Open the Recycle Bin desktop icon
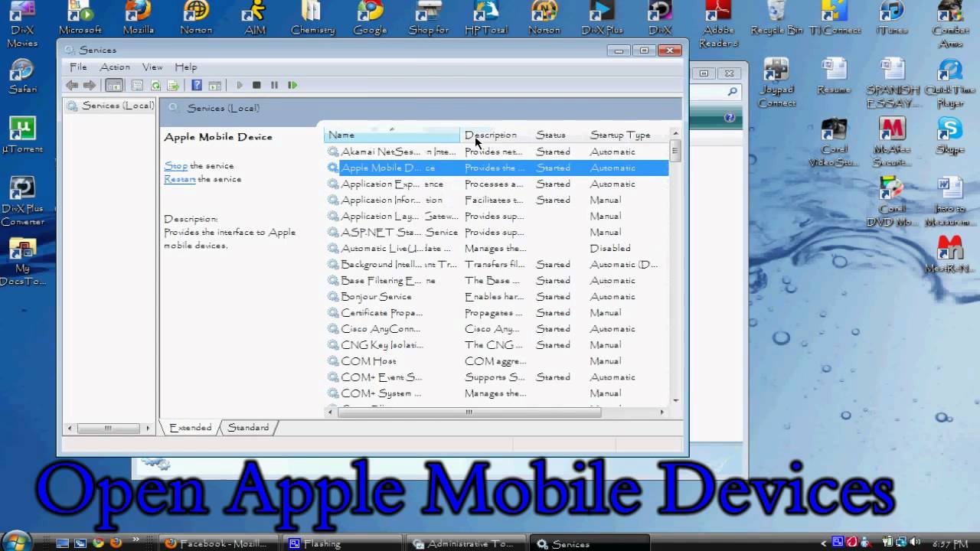Image resolution: width=980 pixels, height=551 pixels. (x=776, y=18)
